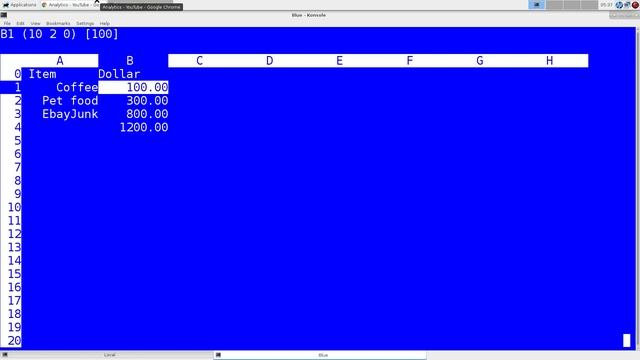This screenshot has width=640, height=360.
Task: Click row number 15
Action: [14, 274]
